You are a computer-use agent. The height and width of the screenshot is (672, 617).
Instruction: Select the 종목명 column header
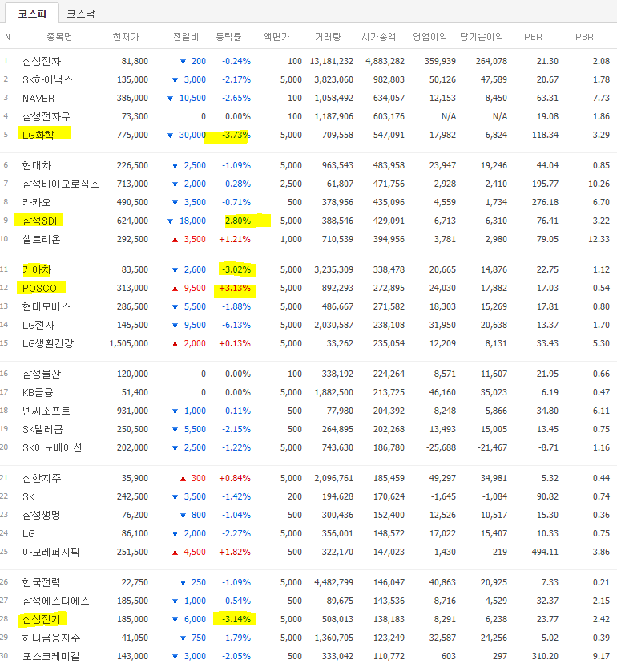click(x=59, y=37)
